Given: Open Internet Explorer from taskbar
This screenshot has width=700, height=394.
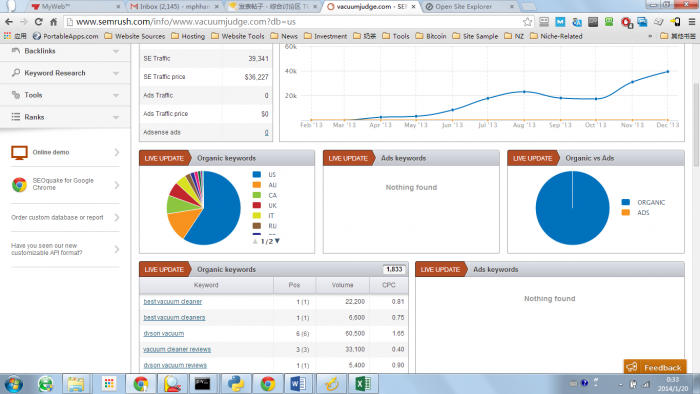Looking at the screenshot, I should click(45, 384).
